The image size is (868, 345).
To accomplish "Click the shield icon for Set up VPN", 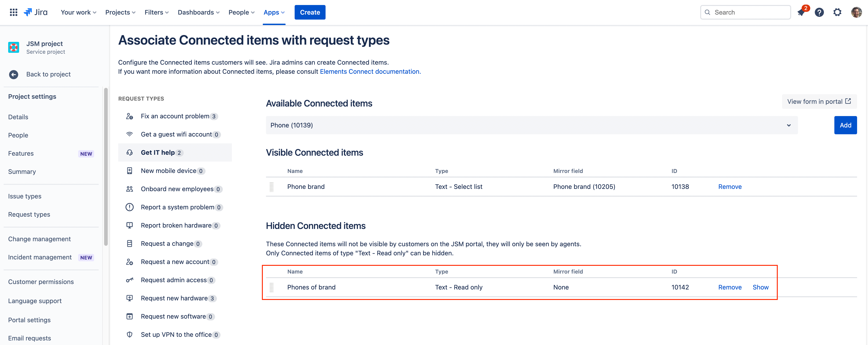I will tap(130, 334).
